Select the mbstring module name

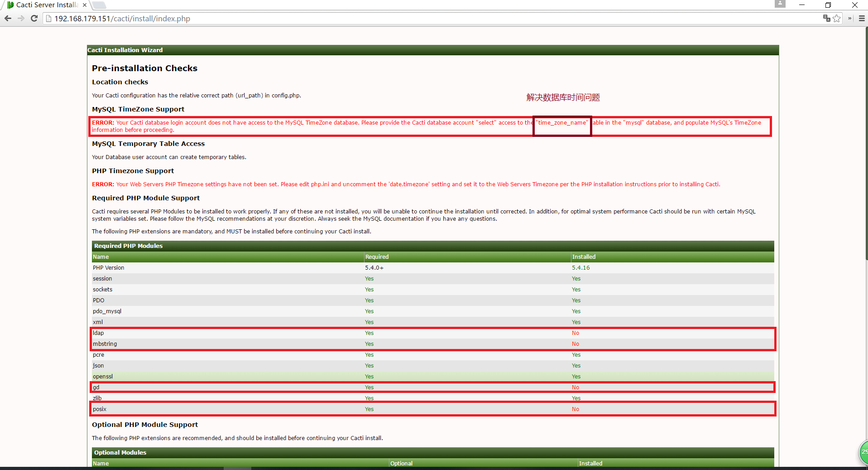coord(105,344)
